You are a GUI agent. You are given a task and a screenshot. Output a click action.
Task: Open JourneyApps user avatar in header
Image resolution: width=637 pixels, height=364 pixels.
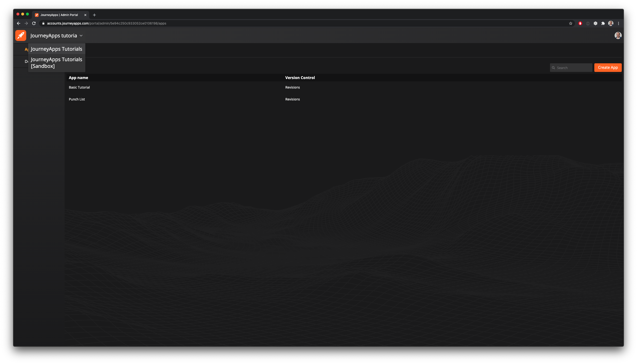pyautogui.click(x=618, y=35)
